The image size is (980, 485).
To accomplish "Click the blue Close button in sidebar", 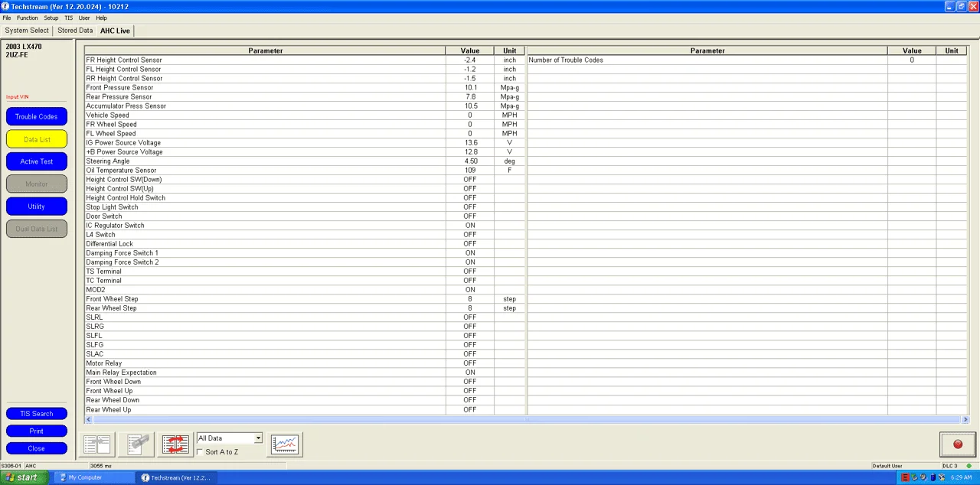I will click(37, 449).
